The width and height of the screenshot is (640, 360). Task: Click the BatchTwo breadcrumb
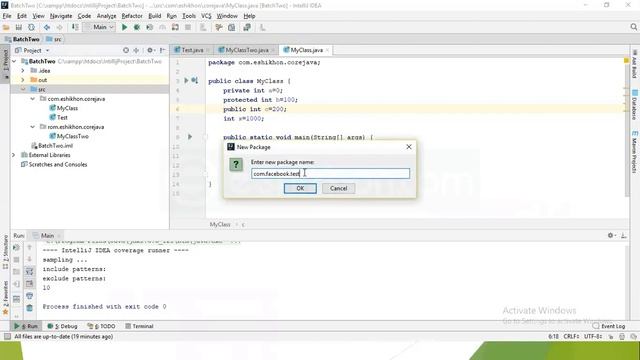point(22,39)
